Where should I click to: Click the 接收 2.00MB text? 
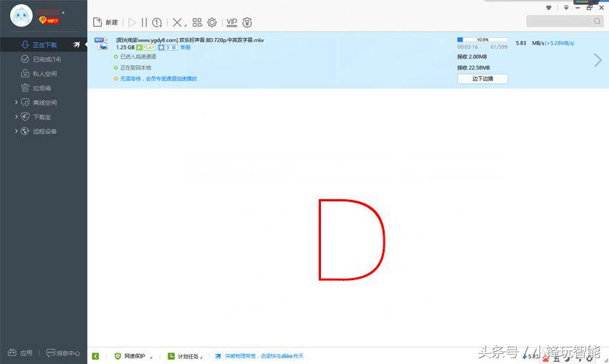click(472, 57)
